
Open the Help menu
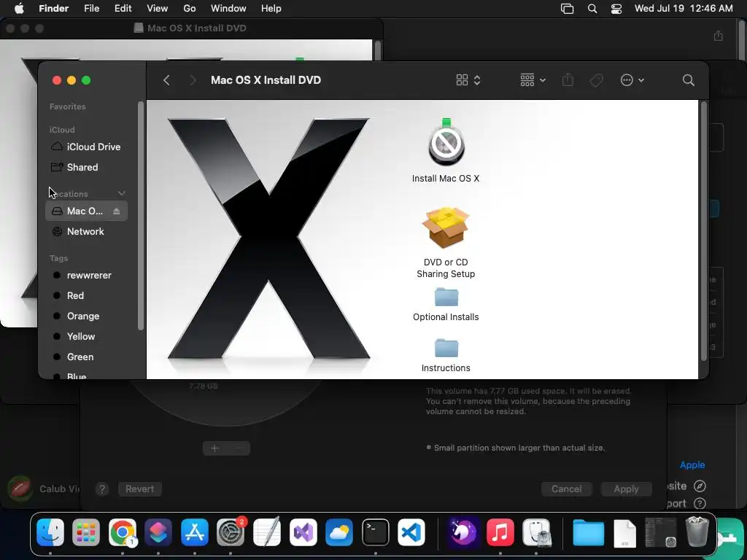(271, 9)
